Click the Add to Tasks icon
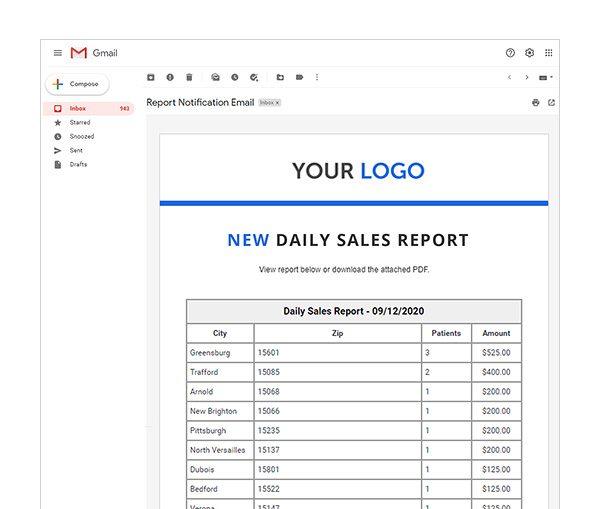600x509 pixels. tap(254, 77)
